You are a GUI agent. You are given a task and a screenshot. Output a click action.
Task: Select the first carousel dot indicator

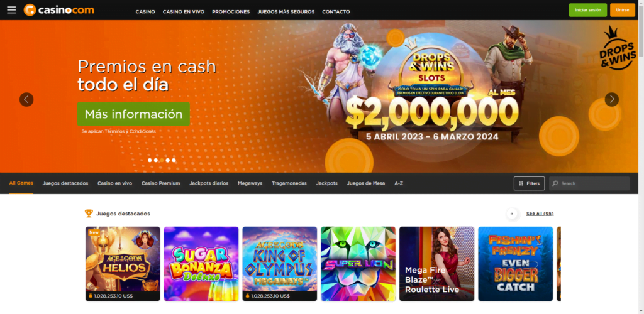tap(150, 160)
